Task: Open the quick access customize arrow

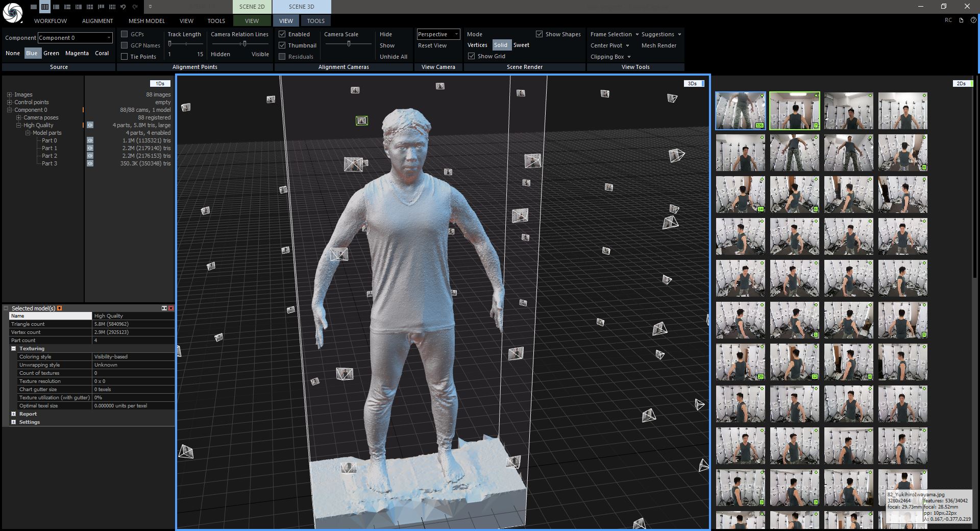Action: point(150,7)
